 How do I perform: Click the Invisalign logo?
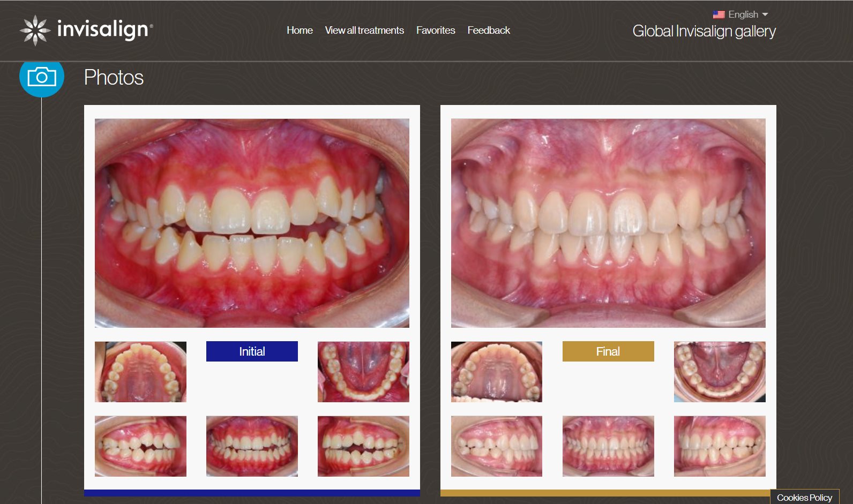(x=86, y=30)
